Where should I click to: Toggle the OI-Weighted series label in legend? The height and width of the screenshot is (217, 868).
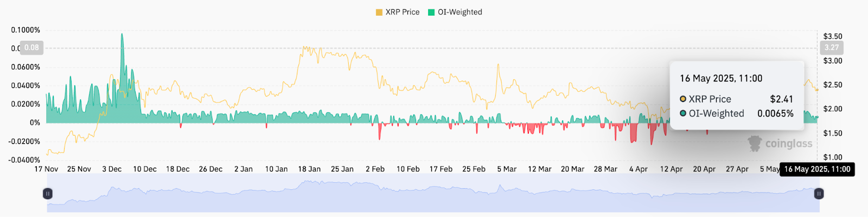coord(460,12)
